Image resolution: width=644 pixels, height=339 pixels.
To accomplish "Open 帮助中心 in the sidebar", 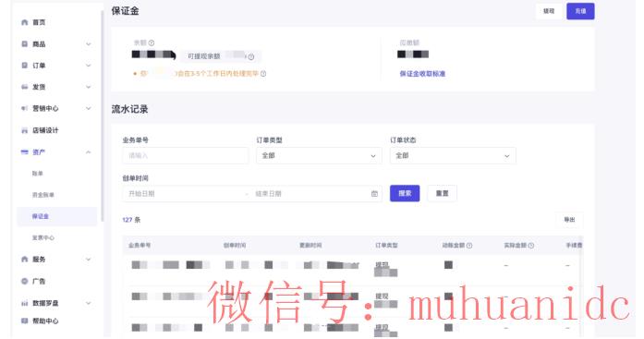I will (x=45, y=321).
